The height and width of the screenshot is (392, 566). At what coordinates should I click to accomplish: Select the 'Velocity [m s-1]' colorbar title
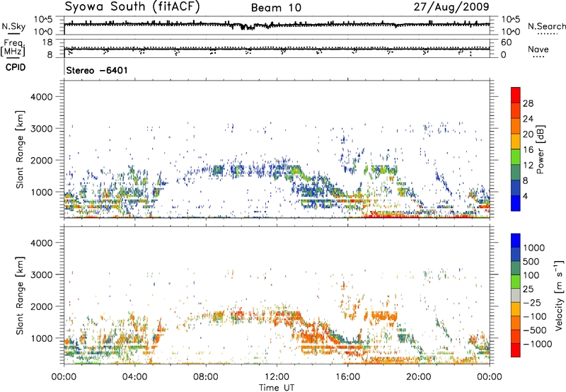point(559,295)
